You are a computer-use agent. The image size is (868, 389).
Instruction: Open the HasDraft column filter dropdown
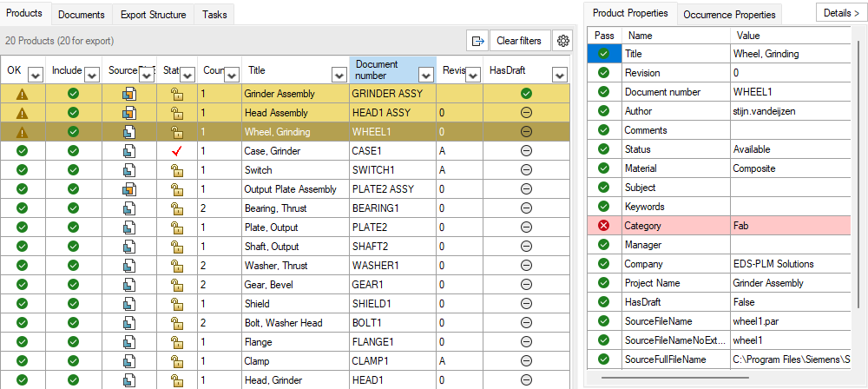[x=560, y=75]
